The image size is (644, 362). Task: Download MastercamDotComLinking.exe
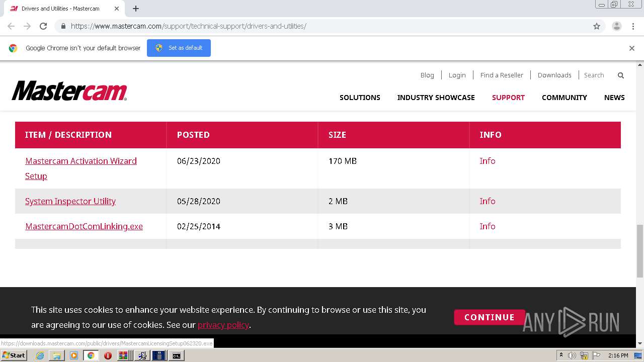(84, 226)
